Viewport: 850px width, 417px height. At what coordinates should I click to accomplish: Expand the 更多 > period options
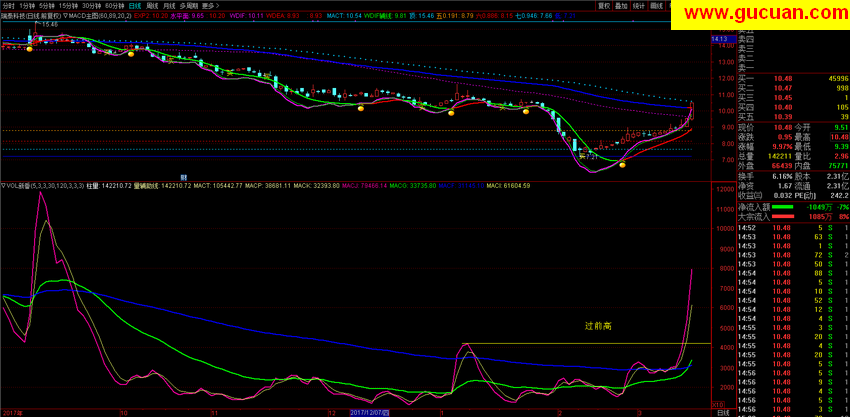(x=209, y=5)
